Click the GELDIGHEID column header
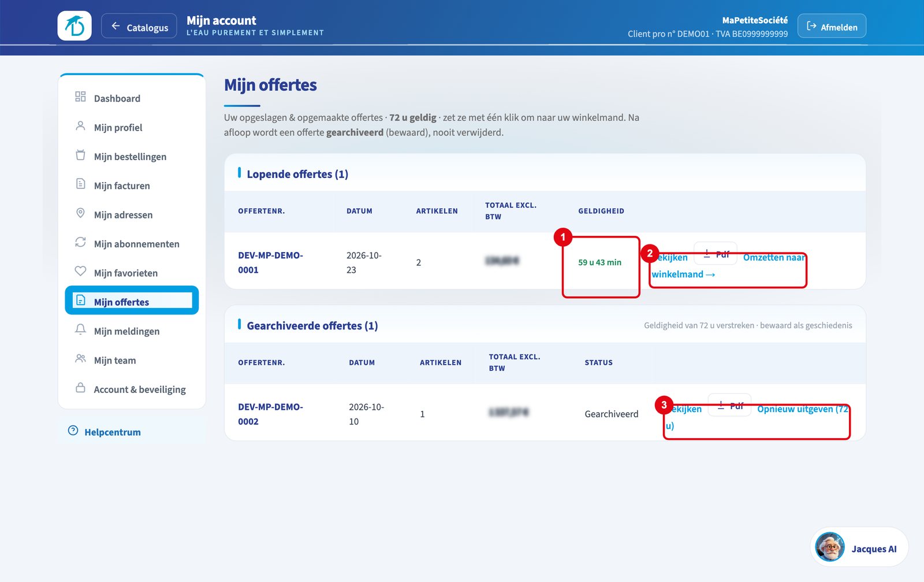Image resolution: width=924 pixels, height=582 pixels. click(x=601, y=211)
